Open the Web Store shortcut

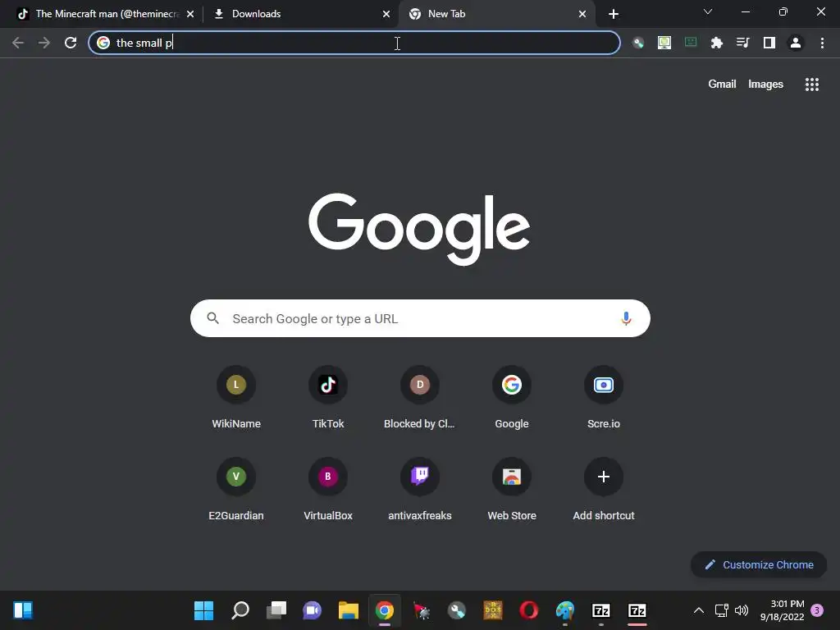click(512, 490)
